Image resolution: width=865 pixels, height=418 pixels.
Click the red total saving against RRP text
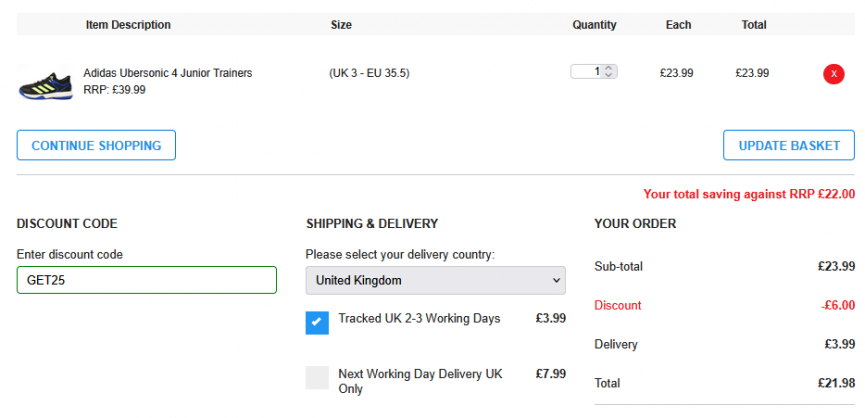coord(749,195)
